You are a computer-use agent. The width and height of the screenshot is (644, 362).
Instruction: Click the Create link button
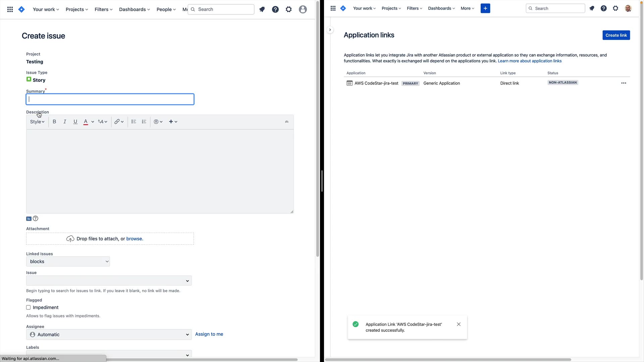point(616,35)
